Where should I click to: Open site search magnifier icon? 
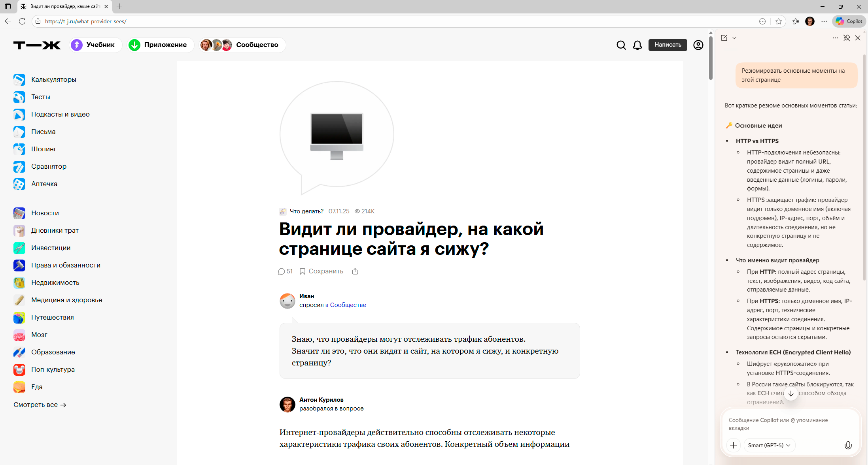tap(621, 45)
